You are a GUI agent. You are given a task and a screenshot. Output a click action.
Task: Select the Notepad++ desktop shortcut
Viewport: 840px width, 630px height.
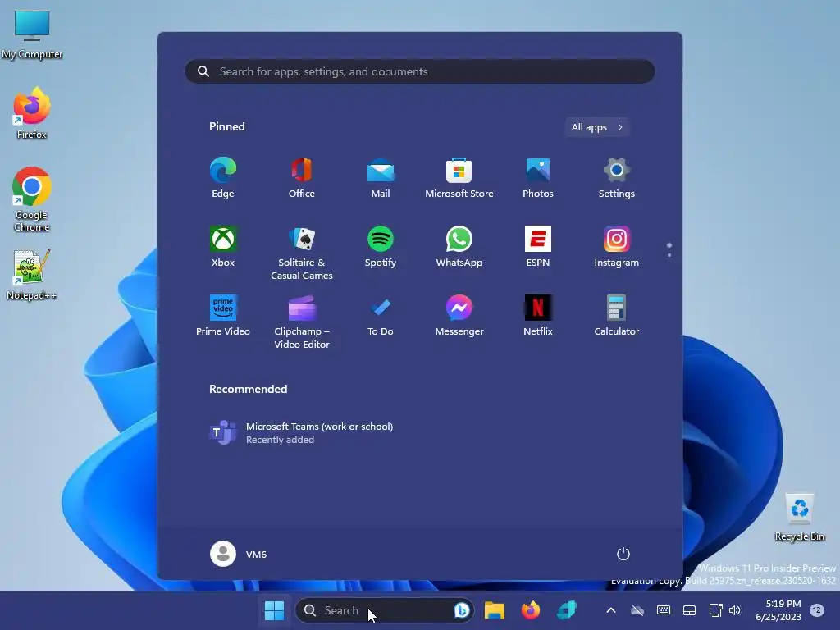point(32,274)
